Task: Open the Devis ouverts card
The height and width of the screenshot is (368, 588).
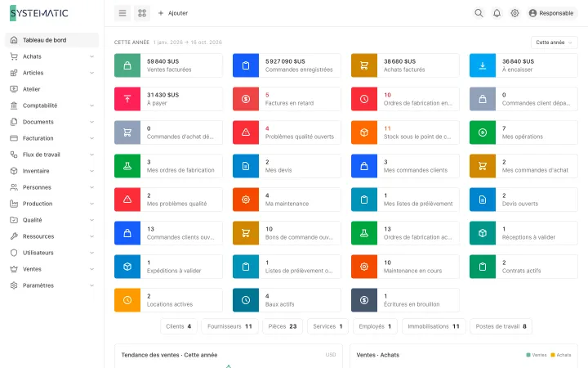Action: point(523,200)
